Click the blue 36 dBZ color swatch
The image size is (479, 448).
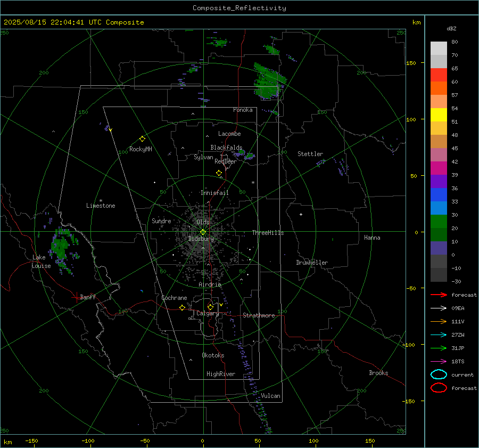pyautogui.click(x=439, y=194)
